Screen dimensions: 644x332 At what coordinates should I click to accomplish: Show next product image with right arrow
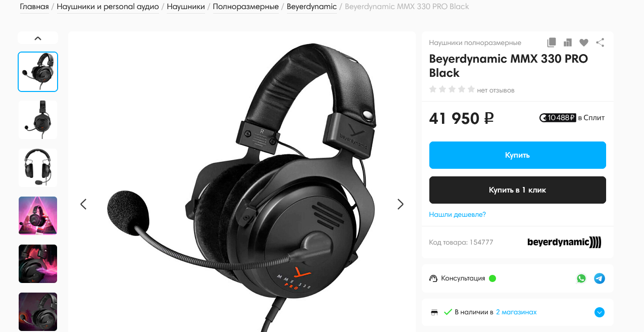401,204
